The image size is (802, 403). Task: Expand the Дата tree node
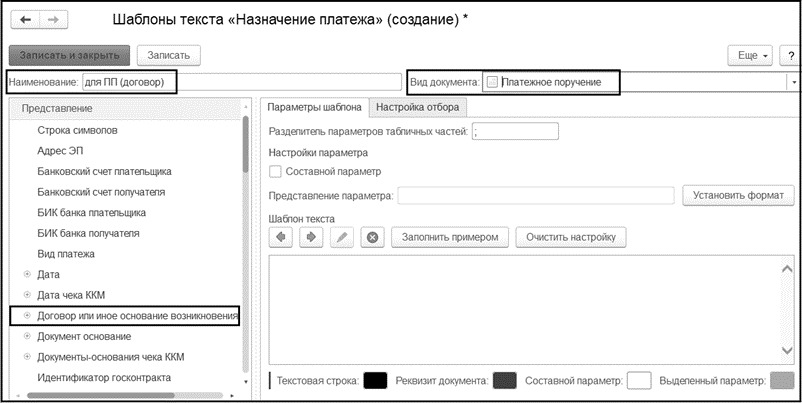coord(27,275)
